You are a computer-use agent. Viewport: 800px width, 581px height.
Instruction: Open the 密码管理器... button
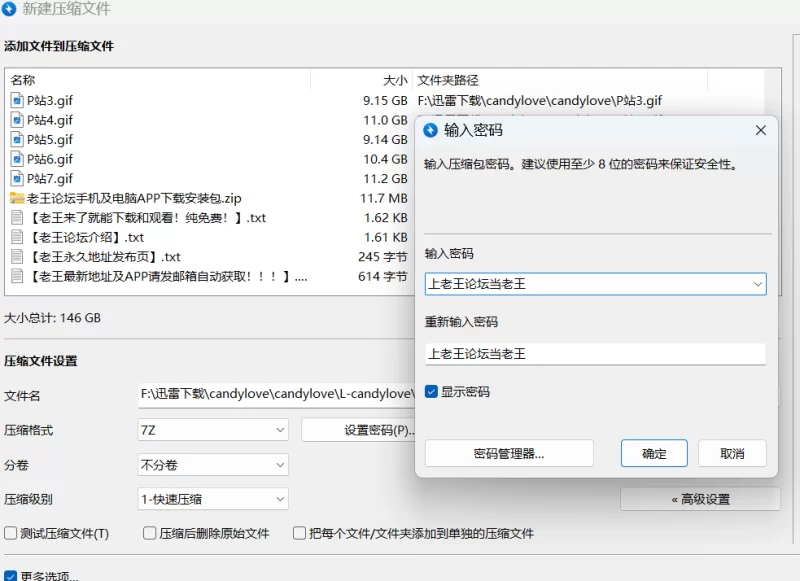pos(509,453)
